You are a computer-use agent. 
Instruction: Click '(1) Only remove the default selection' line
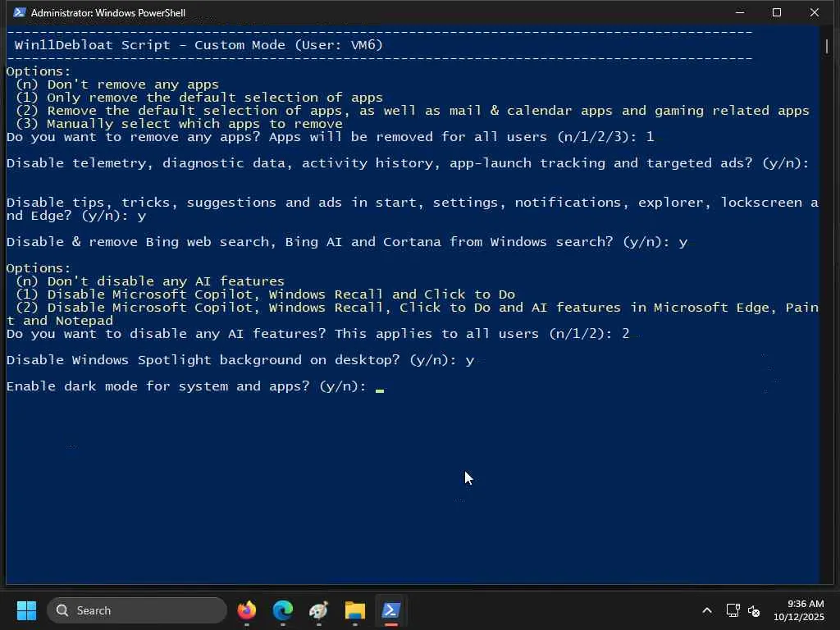[x=199, y=98]
